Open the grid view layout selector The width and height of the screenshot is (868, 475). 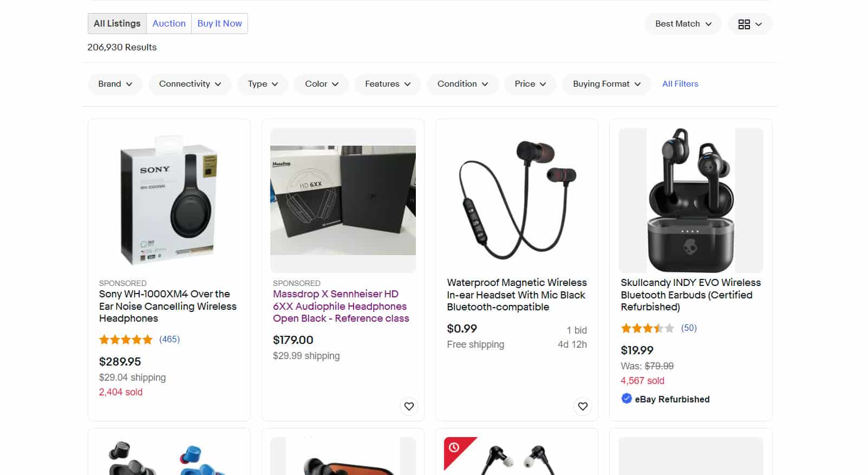click(750, 24)
